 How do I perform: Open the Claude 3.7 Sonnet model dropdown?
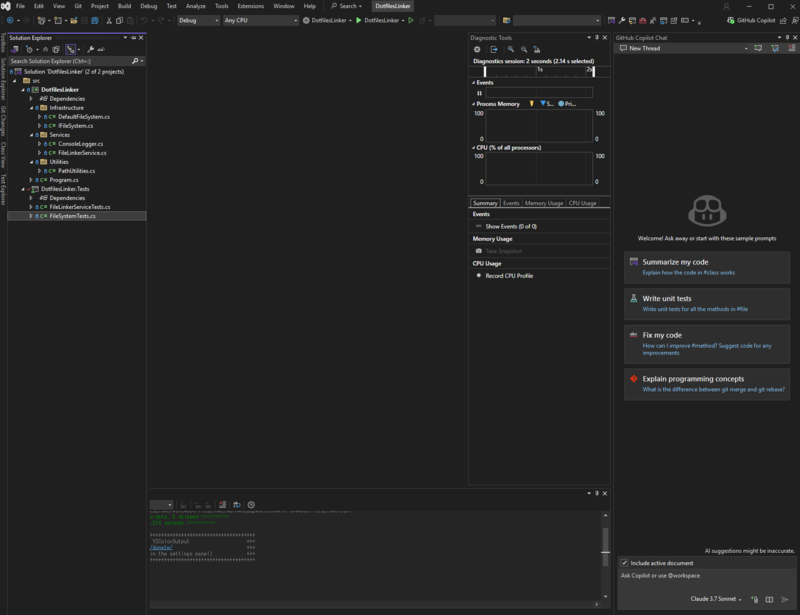point(716,599)
